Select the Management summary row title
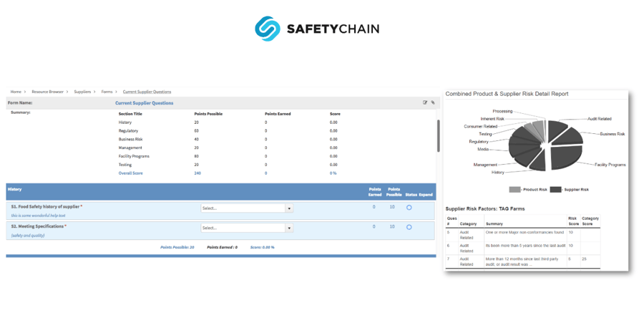The width and height of the screenshot is (644, 313). pyautogui.click(x=130, y=148)
